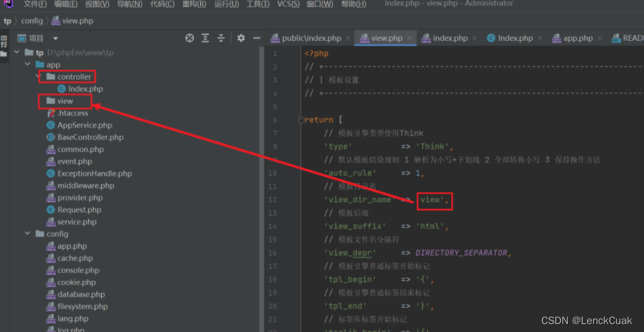
Task: Click the 'Think' value on line 8
Action: point(432,147)
